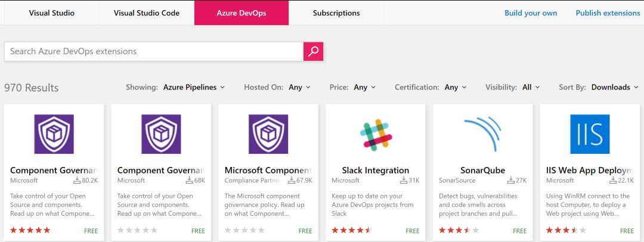Click the 970 Results text

tap(31, 88)
